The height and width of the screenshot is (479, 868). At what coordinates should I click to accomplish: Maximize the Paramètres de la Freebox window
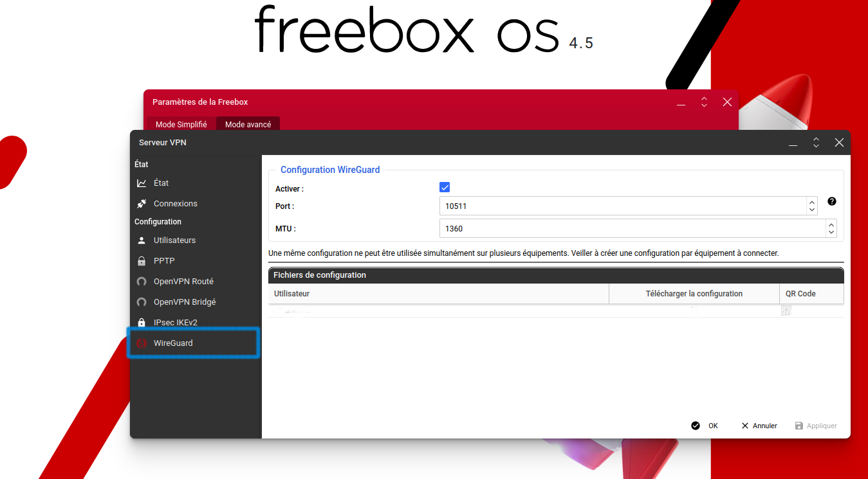pos(704,102)
